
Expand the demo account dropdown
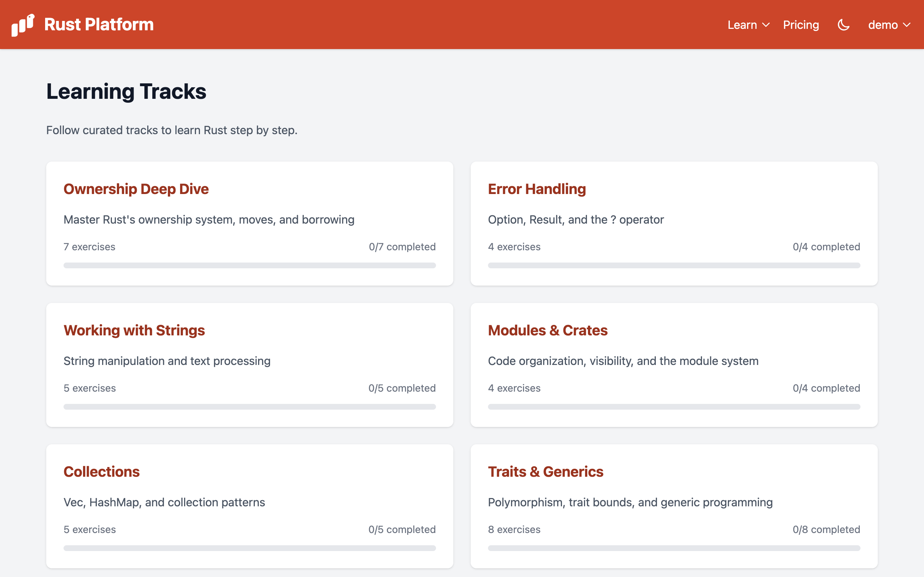pos(890,25)
